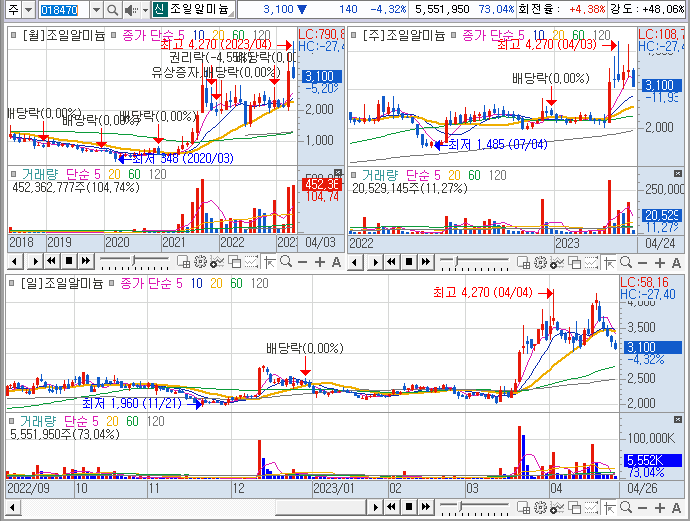The height and width of the screenshot is (521, 690).
Task: Click monthly chart overlapping windows icon
Action: click(x=234, y=262)
